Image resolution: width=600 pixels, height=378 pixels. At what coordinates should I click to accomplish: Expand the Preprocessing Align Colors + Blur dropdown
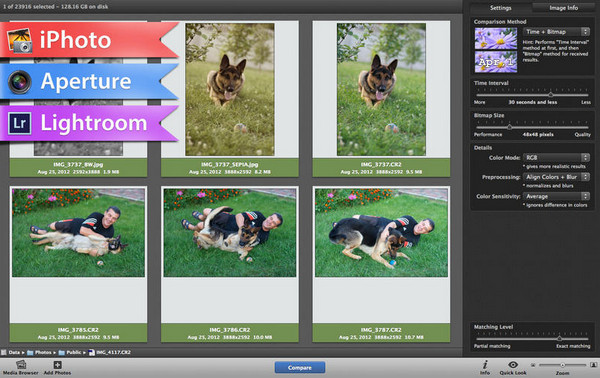pos(556,177)
